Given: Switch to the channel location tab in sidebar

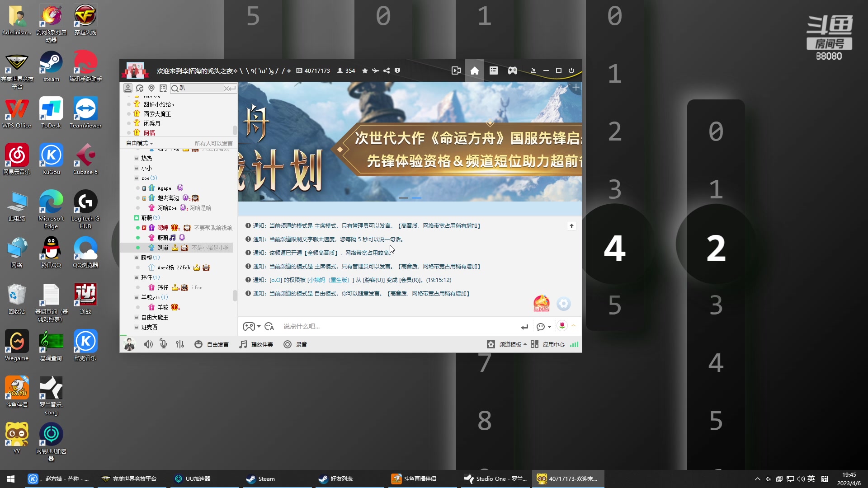Looking at the screenshot, I should pyautogui.click(x=151, y=88).
